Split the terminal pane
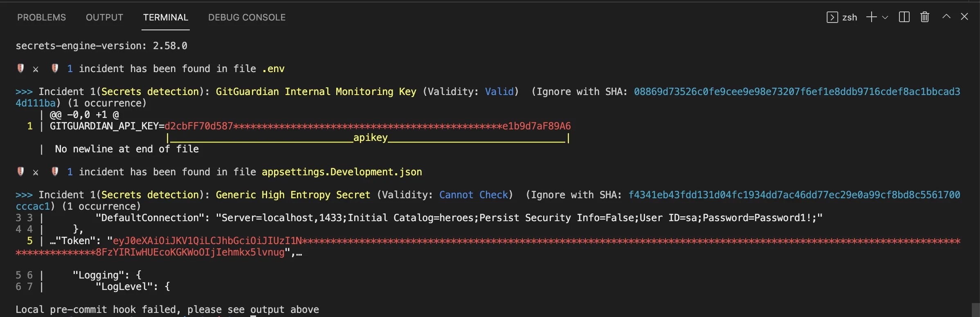Image resolution: width=980 pixels, height=317 pixels. tap(904, 17)
